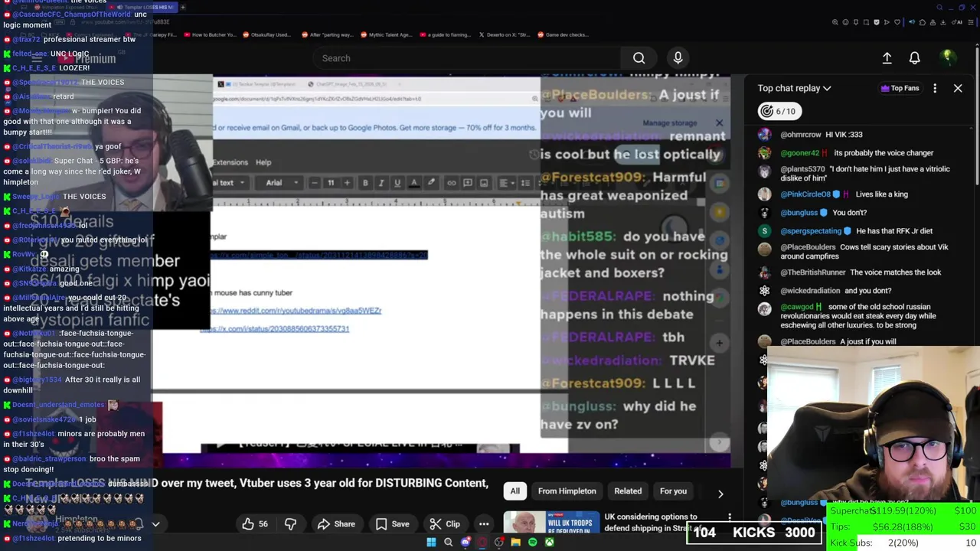Open the Game dev checks bookmark
980x551 pixels.
(562, 34)
